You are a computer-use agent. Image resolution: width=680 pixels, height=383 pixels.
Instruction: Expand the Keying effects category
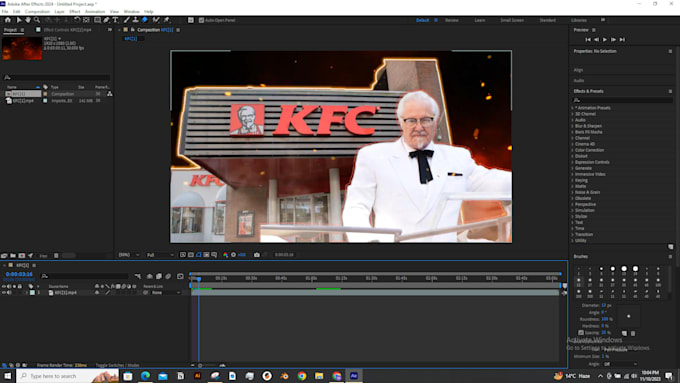coord(573,180)
